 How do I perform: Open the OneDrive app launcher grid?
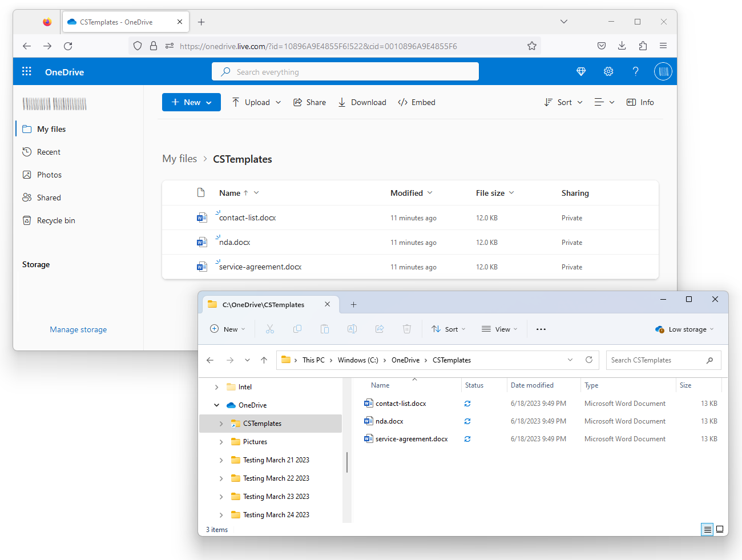point(27,71)
